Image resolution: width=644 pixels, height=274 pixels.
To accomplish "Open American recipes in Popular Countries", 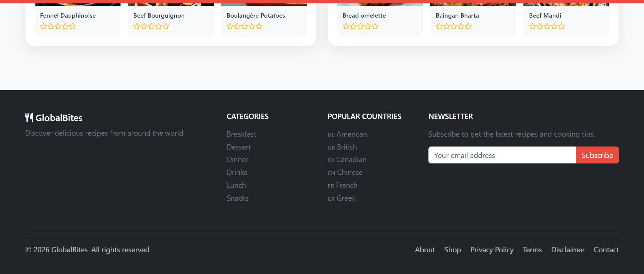I will coord(347,134).
